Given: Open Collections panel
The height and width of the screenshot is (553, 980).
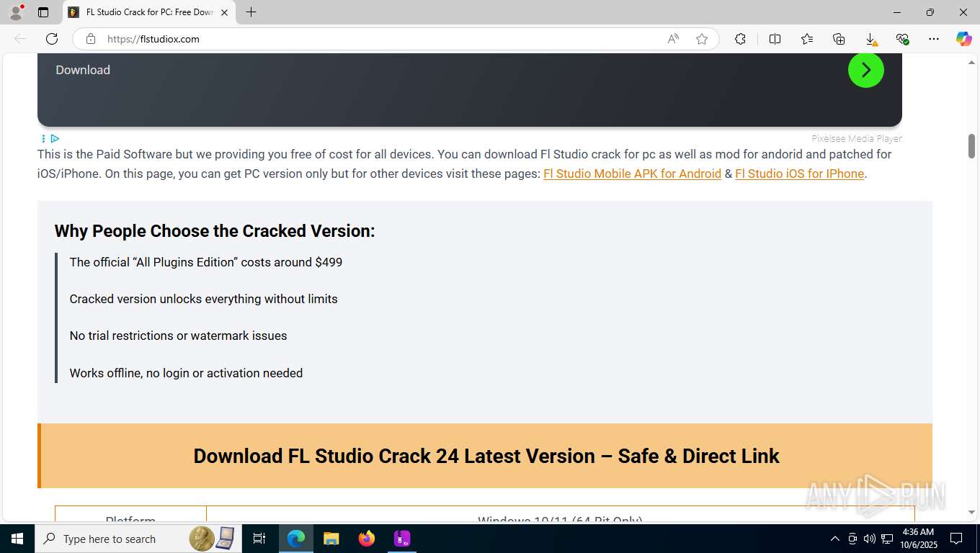Looking at the screenshot, I should pyautogui.click(x=839, y=39).
